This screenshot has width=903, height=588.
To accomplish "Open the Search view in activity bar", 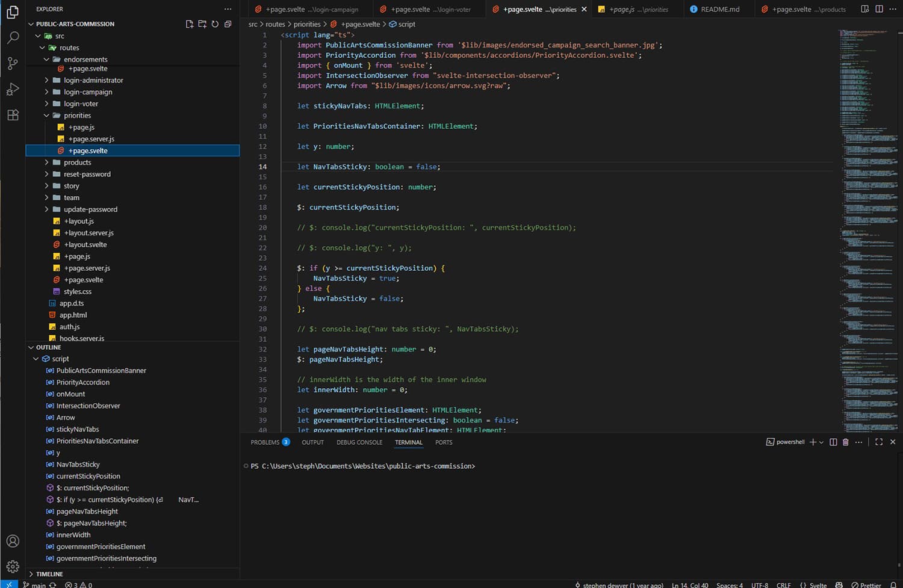I will pos(13,38).
